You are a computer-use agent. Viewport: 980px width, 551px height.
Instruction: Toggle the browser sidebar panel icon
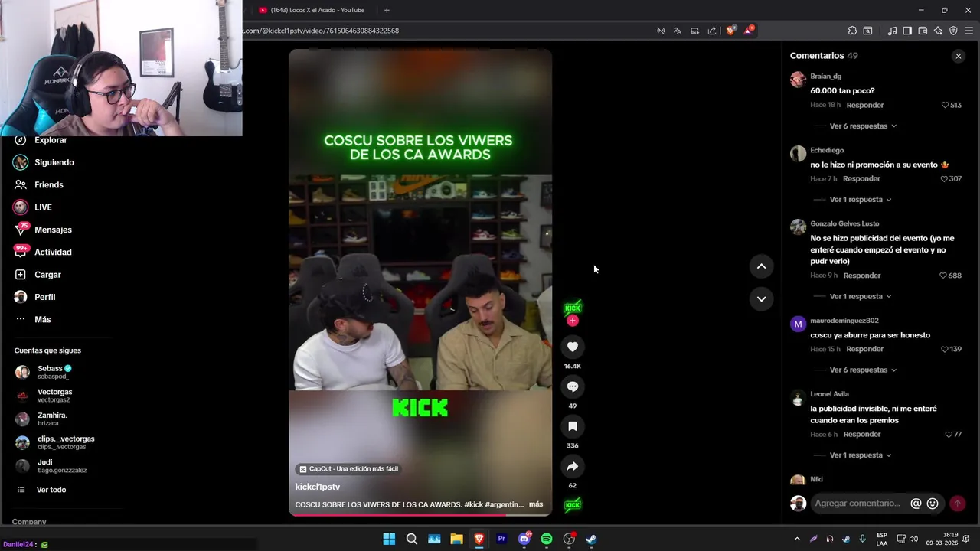tap(907, 31)
